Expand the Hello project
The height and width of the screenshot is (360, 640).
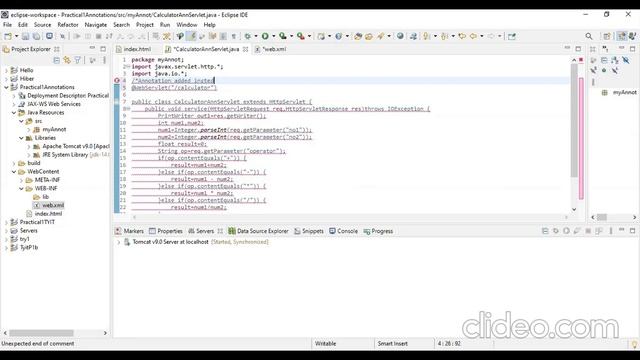[6, 70]
